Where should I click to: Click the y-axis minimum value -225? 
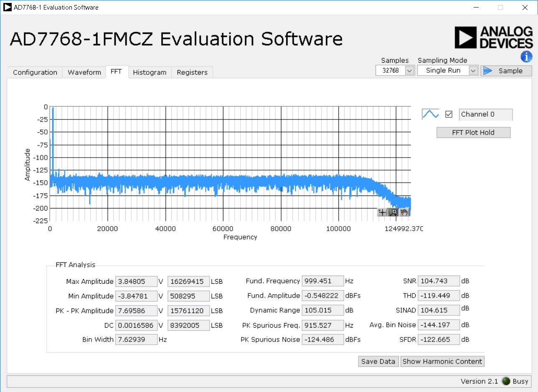click(x=41, y=221)
